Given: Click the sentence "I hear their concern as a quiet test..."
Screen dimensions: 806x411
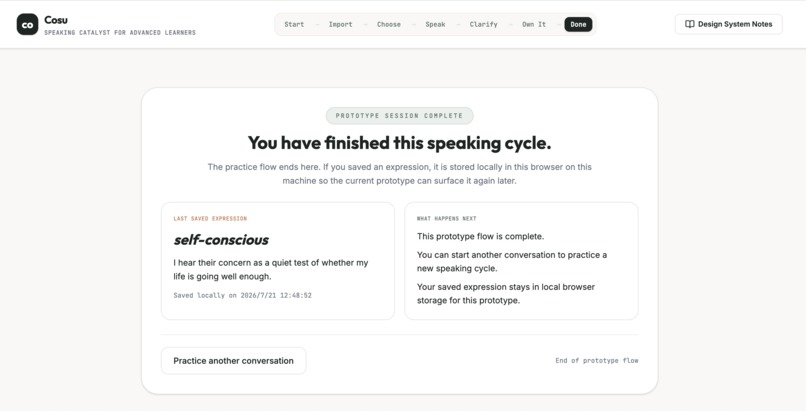Looking at the screenshot, I should pos(271,269).
